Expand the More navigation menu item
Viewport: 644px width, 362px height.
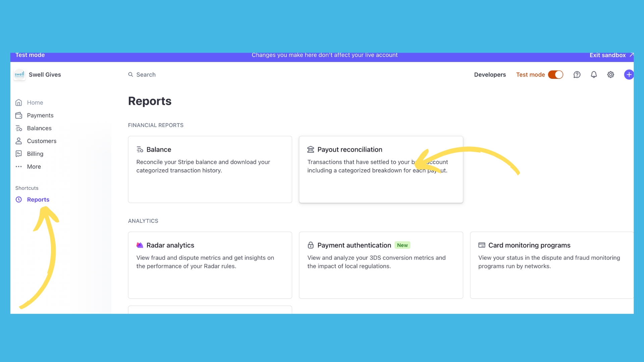coord(34,167)
